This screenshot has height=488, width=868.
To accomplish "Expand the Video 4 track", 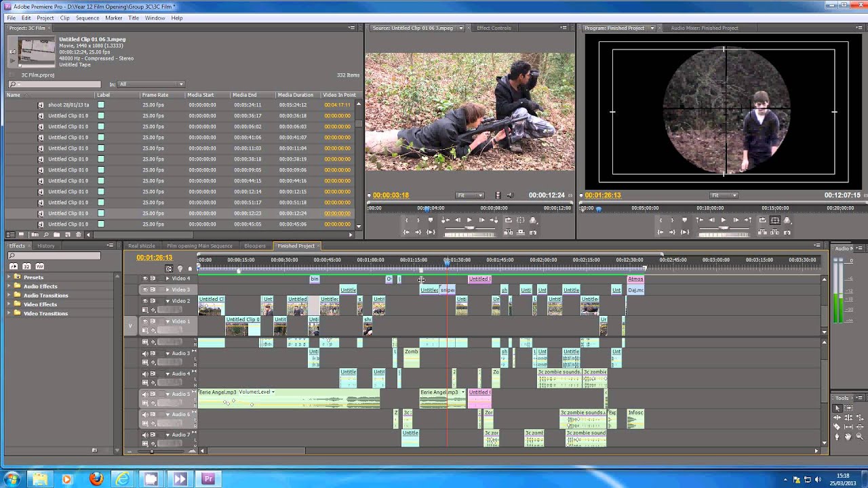I will tap(167, 279).
